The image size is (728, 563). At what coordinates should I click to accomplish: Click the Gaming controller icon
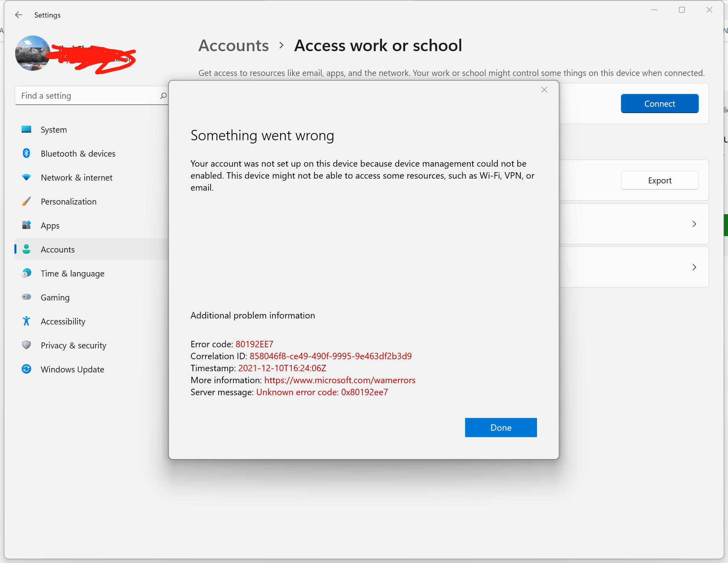click(x=26, y=297)
